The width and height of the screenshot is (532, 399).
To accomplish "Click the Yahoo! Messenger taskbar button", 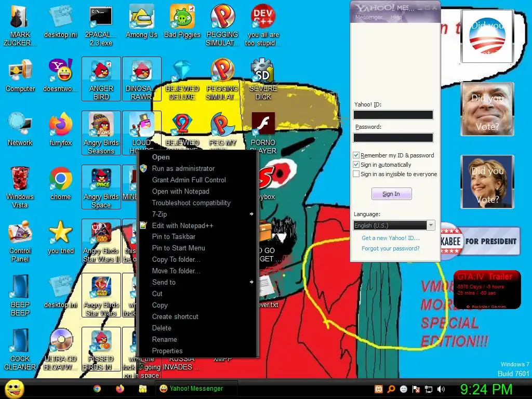I will tap(196, 389).
